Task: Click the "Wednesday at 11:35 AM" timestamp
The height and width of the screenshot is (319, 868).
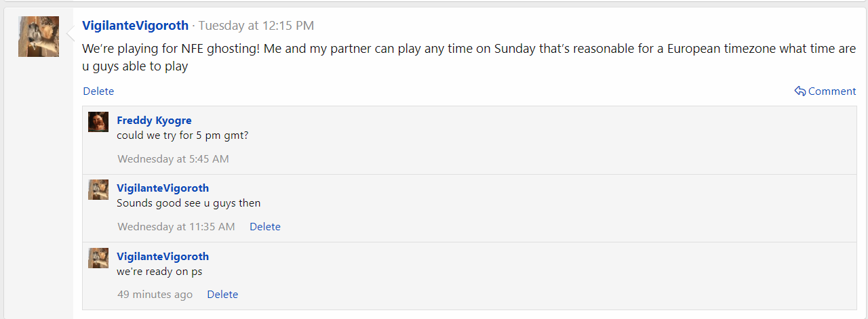Action: [x=176, y=227]
